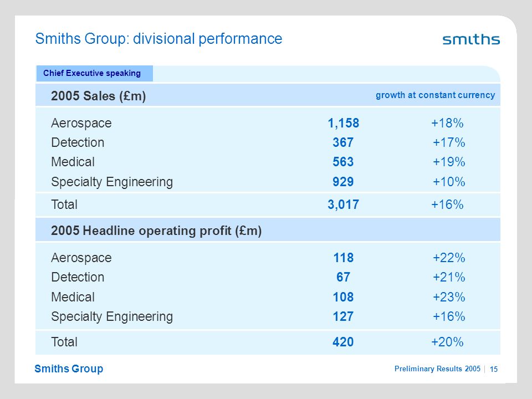This screenshot has width=532, height=399.
Task: Select 'Detection' label in the Sales section
Action: click(78, 142)
